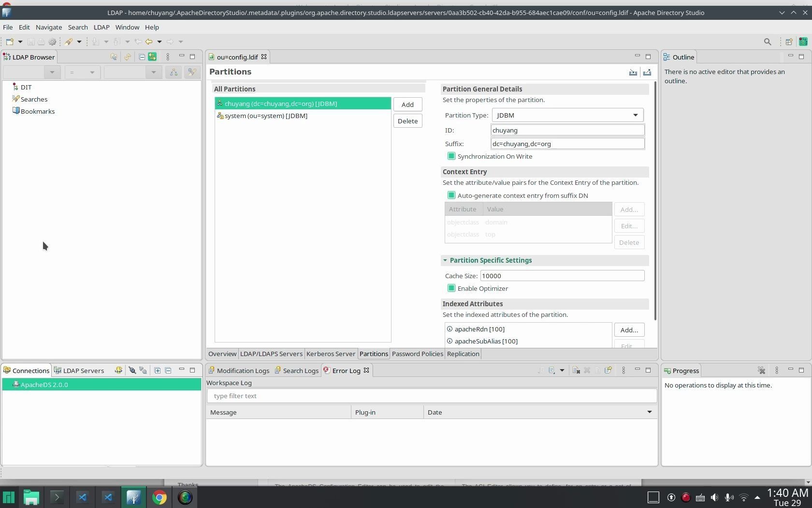Open Progress view menu (three dots)

777,370
